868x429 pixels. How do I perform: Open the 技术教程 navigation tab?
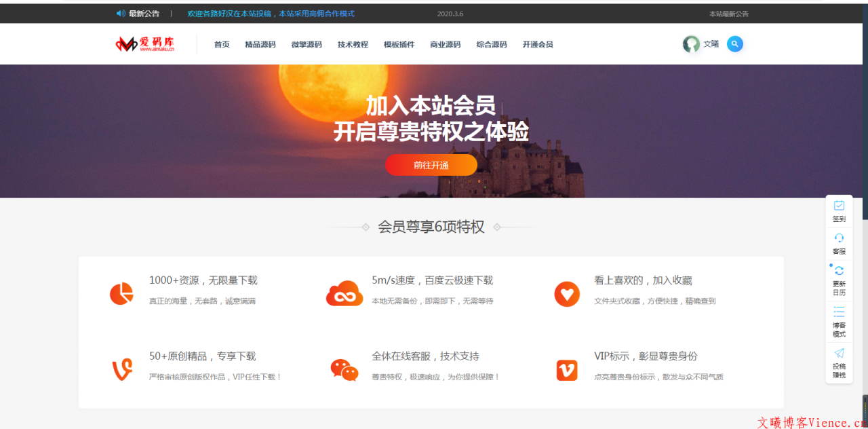tap(352, 43)
